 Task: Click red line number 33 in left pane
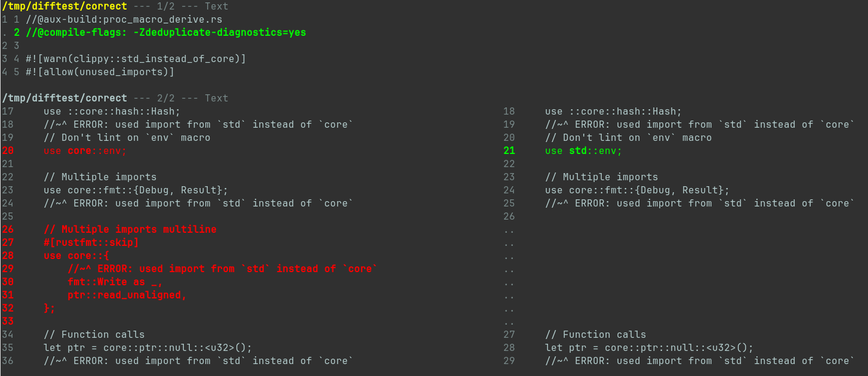click(7, 321)
